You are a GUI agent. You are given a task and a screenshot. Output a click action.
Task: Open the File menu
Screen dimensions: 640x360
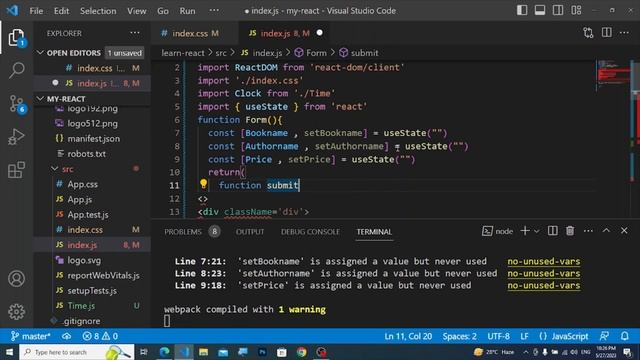click(x=36, y=11)
